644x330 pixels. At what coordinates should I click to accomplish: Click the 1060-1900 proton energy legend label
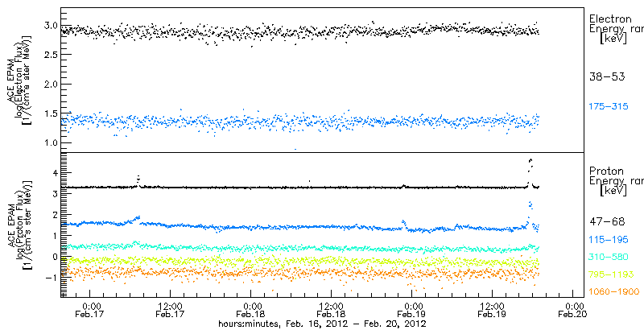[614, 292]
